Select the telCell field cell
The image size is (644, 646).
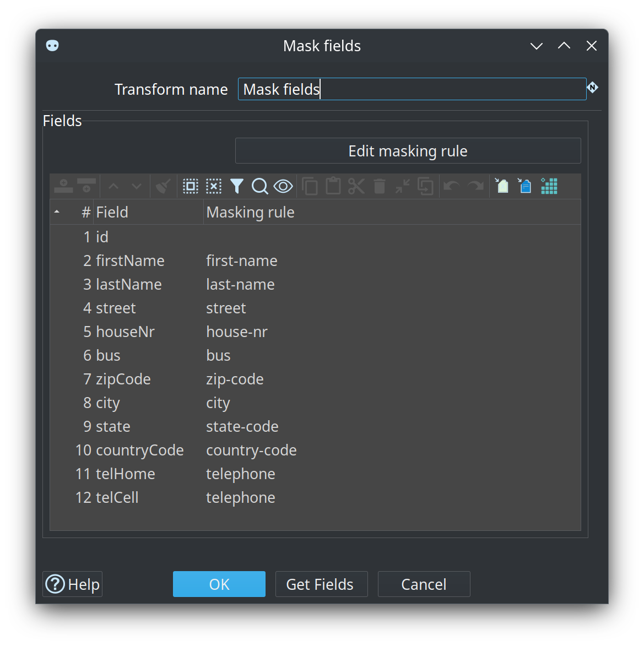point(148,497)
